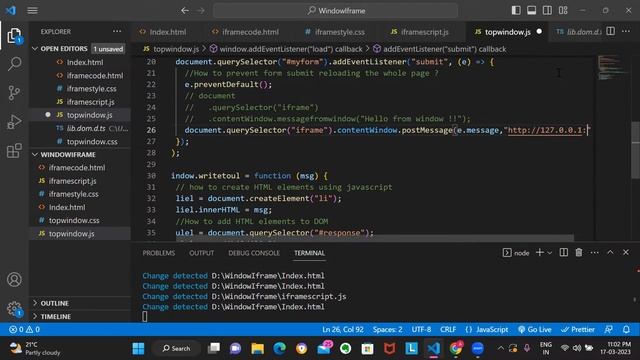Open File Explorer from the taskbar
This screenshot has width=640, height=360.
pos(258,348)
